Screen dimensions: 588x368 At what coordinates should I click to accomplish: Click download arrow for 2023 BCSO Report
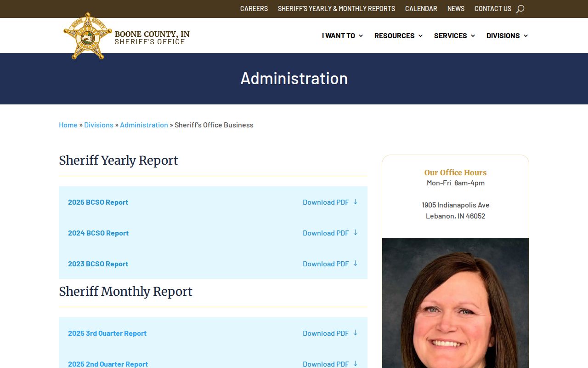355,264
